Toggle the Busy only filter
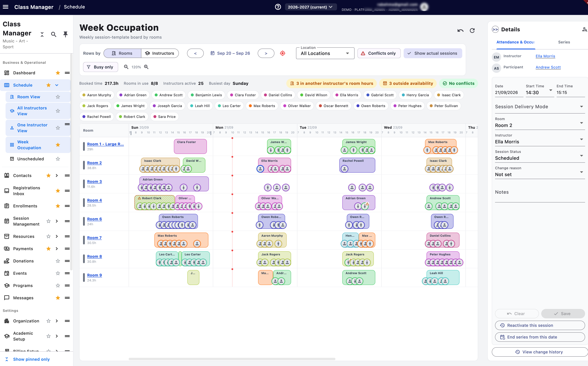The height and width of the screenshot is (366, 588). pyautogui.click(x=100, y=67)
